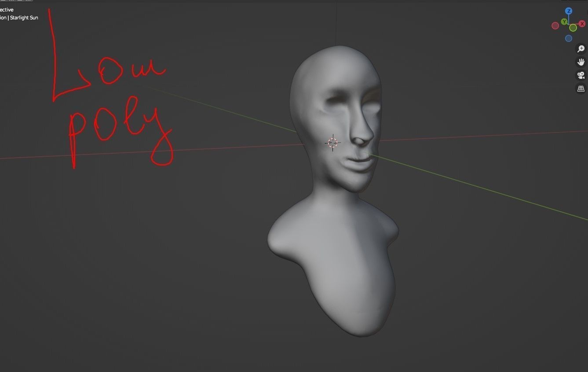Snap view to the blue Z axis

coord(569,11)
